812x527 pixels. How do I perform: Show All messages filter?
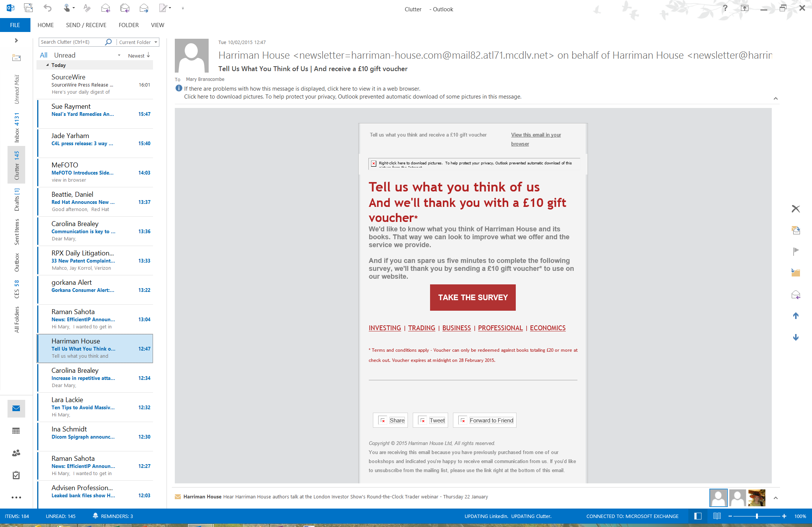pyautogui.click(x=44, y=55)
